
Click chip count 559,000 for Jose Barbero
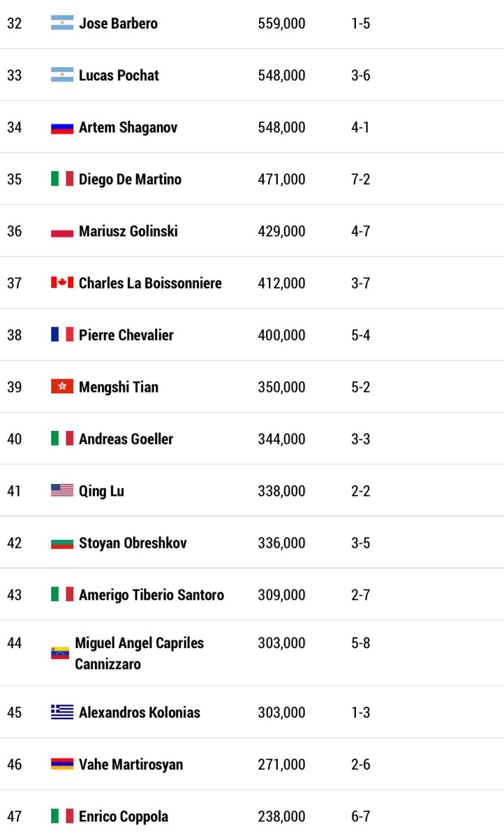point(281,24)
